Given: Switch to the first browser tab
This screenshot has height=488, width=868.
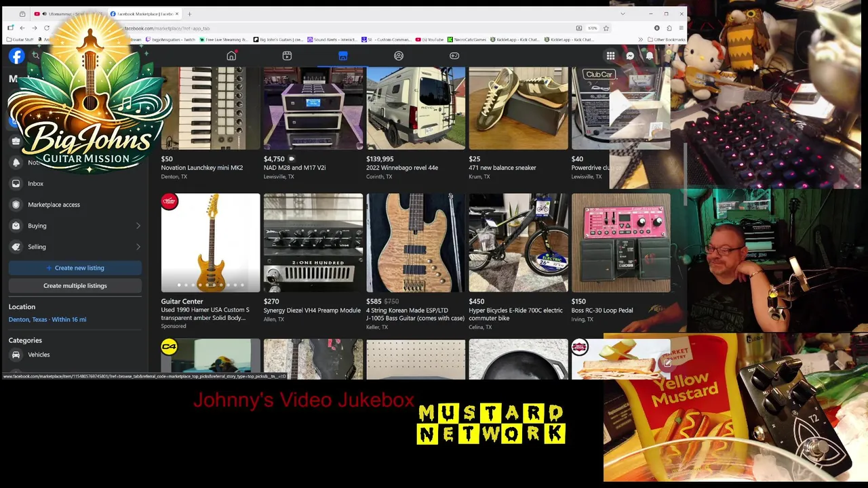Looking at the screenshot, I should [68, 14].
